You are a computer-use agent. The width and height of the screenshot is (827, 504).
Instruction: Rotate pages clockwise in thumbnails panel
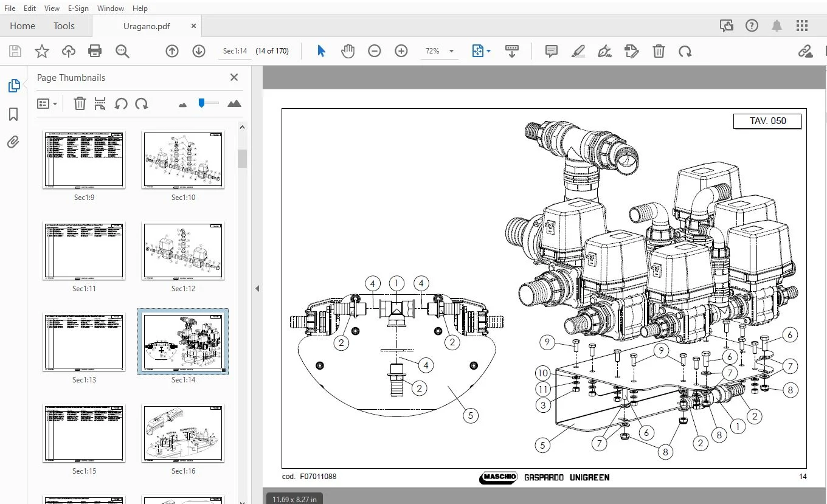pos(142,104)
